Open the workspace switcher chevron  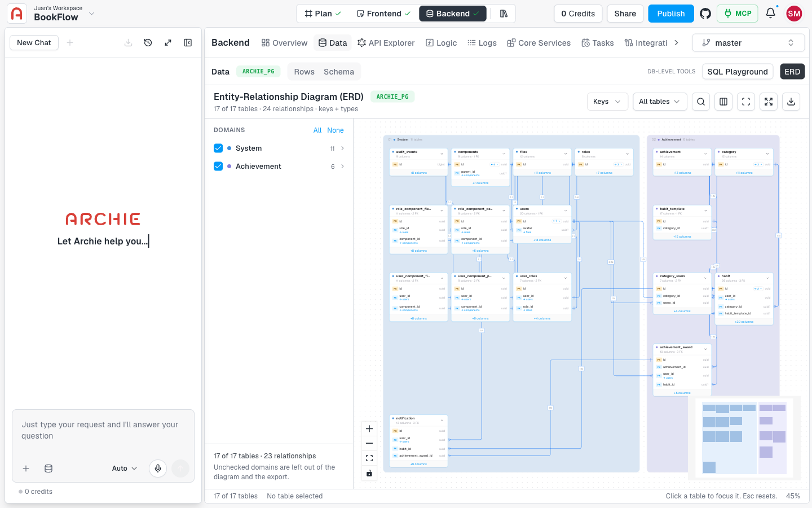coord(92,14)
